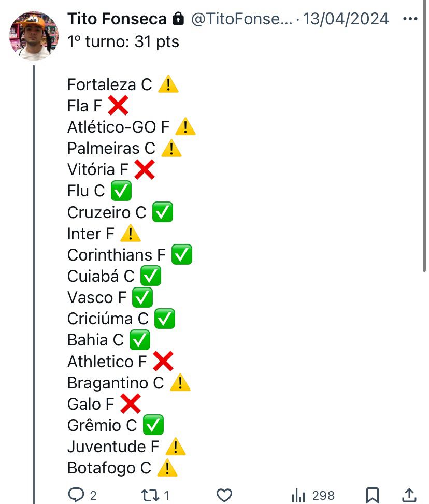Tap the retweet arrows icon
429x504 pixels.
[x=150, y=495]
